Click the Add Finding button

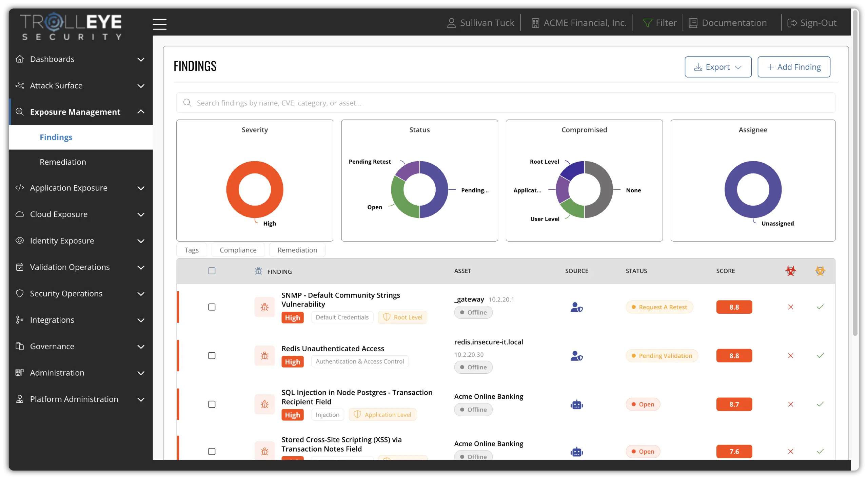point(793,67)
